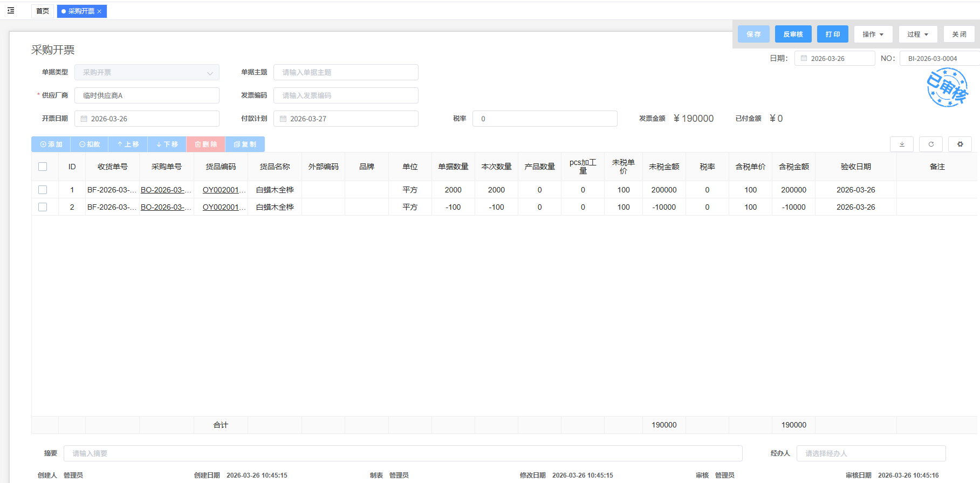Click the refresh icon above table
This screenshot has width=980, height=483.
click(x=931, y=144)
